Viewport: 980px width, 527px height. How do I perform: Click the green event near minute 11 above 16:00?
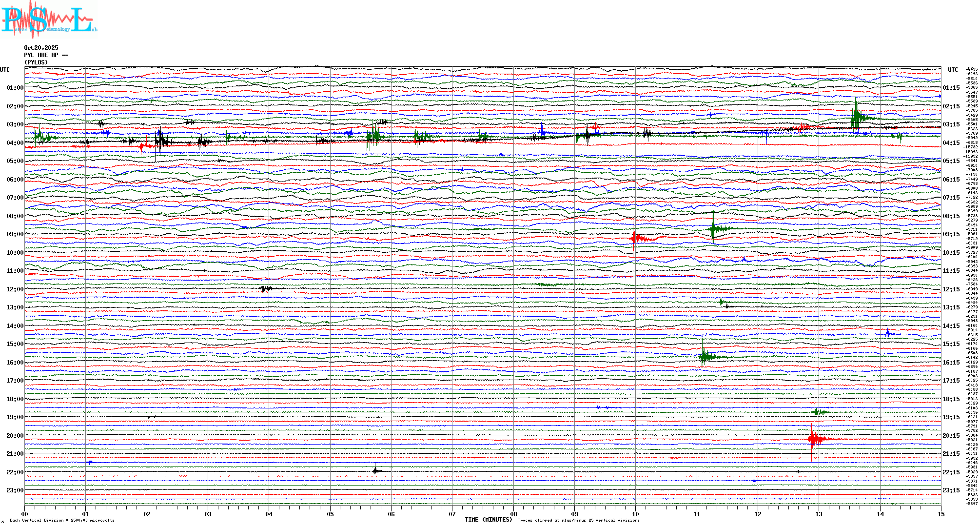point(704,357)
